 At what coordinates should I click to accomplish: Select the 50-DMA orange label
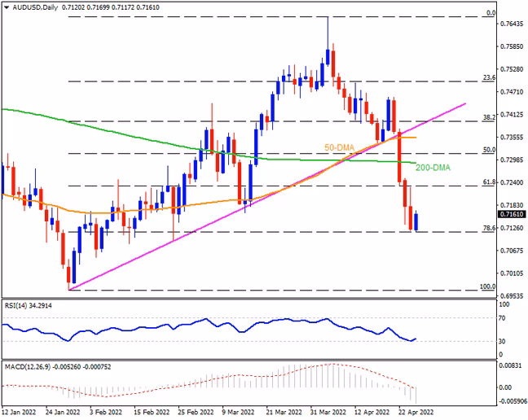click(x=340, y=147)
